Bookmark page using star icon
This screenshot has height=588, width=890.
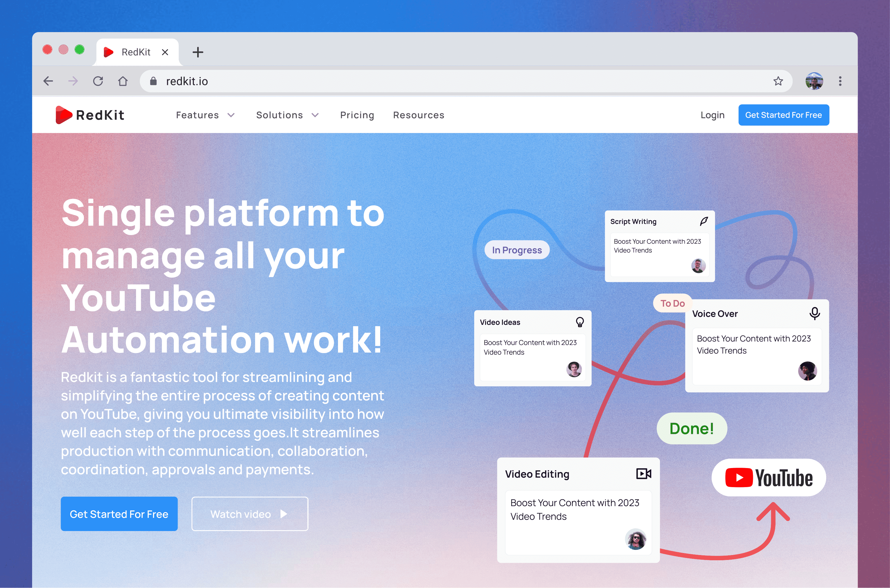[x=778, y=81]
